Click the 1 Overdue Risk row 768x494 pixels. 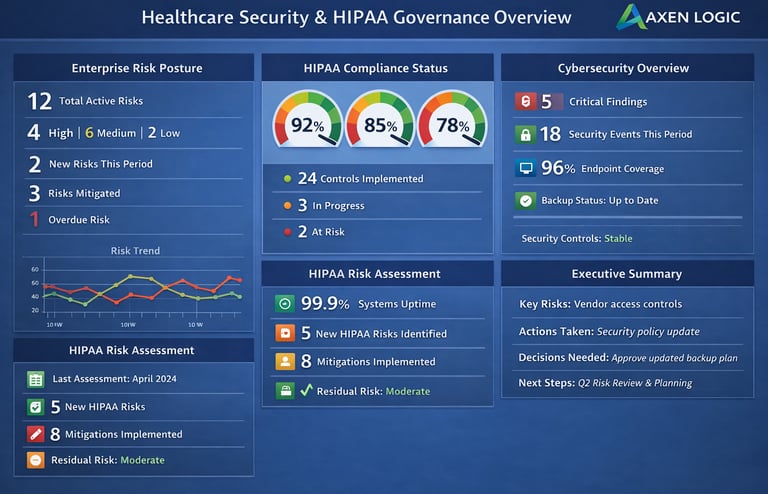pos(133,219)
